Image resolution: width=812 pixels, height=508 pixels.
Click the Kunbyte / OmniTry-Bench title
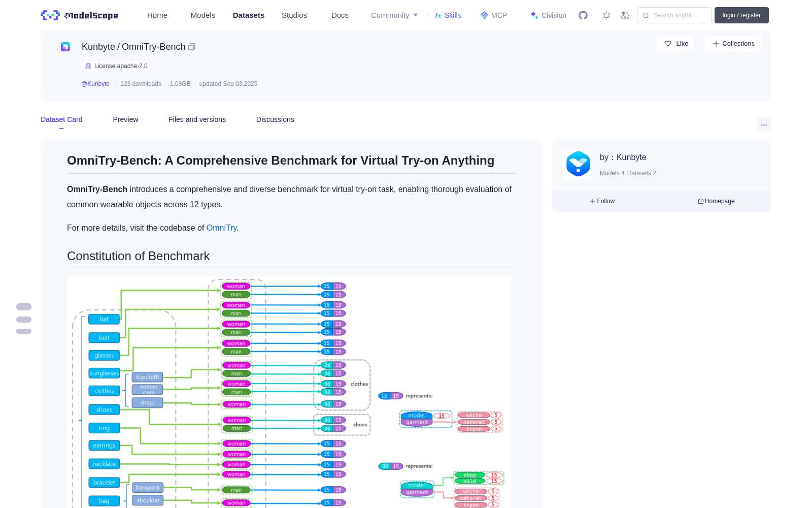click(x=133, y=47)
